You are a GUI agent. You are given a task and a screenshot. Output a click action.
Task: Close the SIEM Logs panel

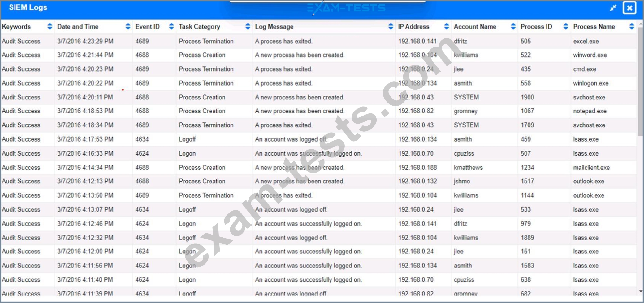tap(629, 8)
